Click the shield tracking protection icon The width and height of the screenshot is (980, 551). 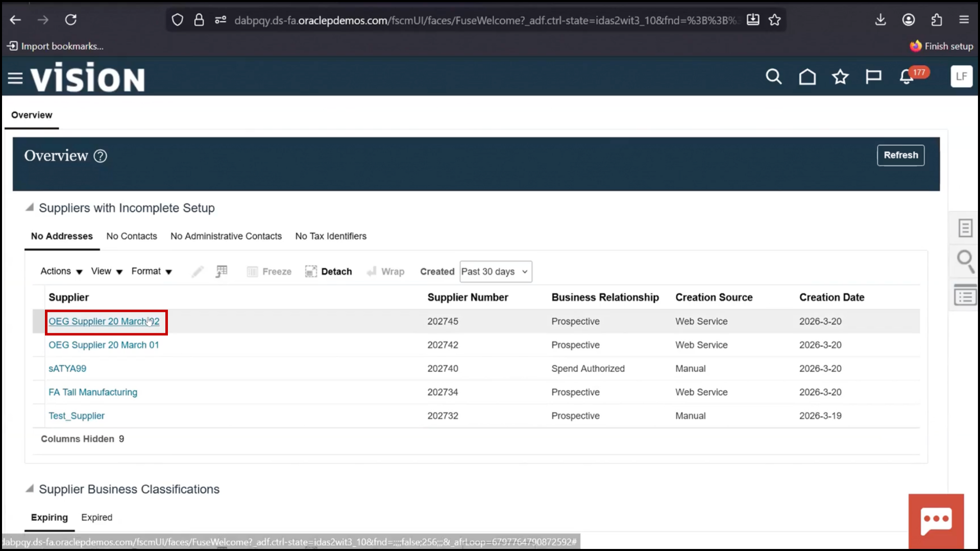coord(177,20)
